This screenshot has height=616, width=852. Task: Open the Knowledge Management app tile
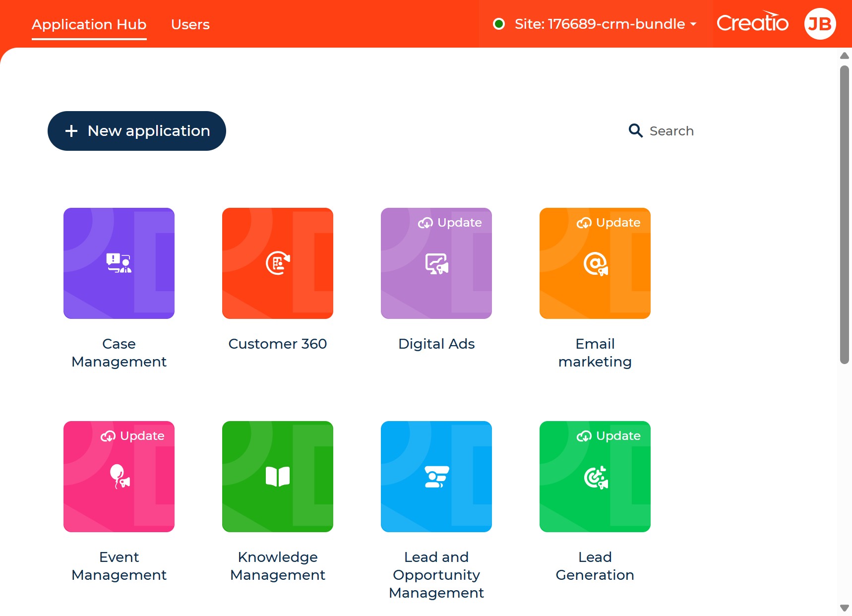278,477
